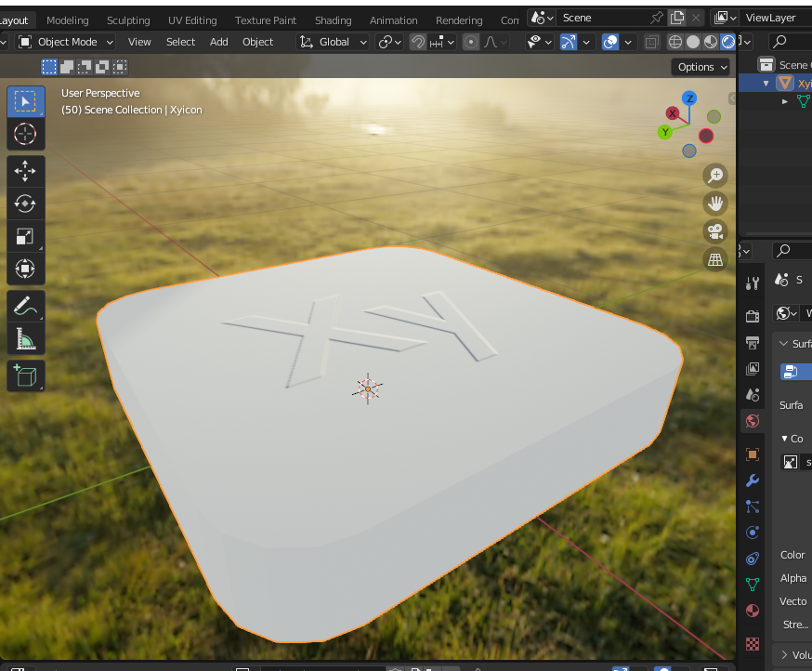Select the Measure tool
812x671 pixels.
point(26,338)
